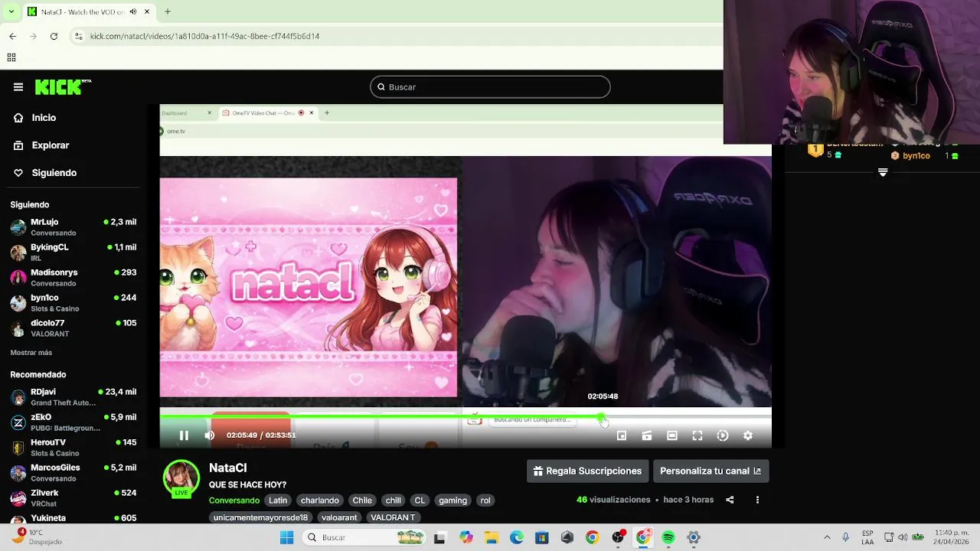Image resolution: width=980 pixels, height=551 pixels.
Task: Open zEkO recommended channel
Action: [x=73, y=422]
